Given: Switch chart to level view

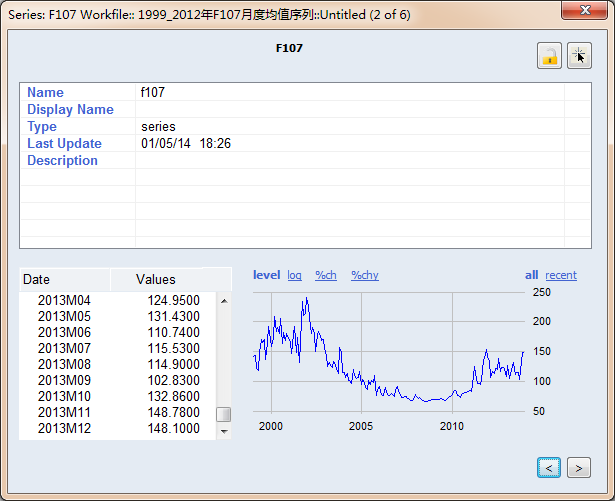Looking at the screenshot, I should point(267,275).
